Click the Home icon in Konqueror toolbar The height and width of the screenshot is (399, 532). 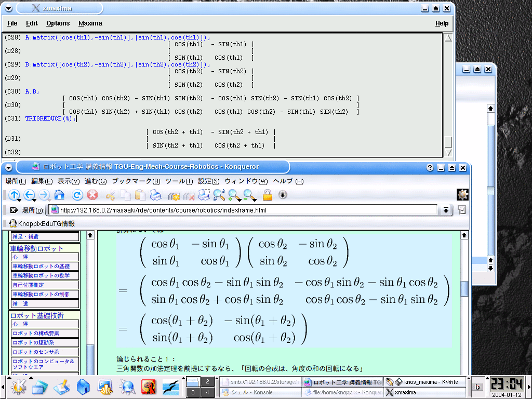pyautogui.click(x=59, y=195)
